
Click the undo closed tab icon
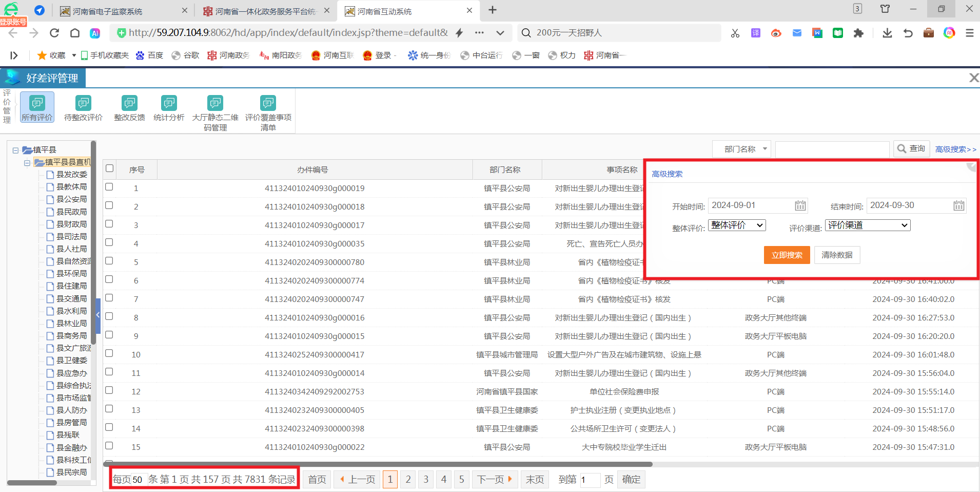[x=908, y=33]
